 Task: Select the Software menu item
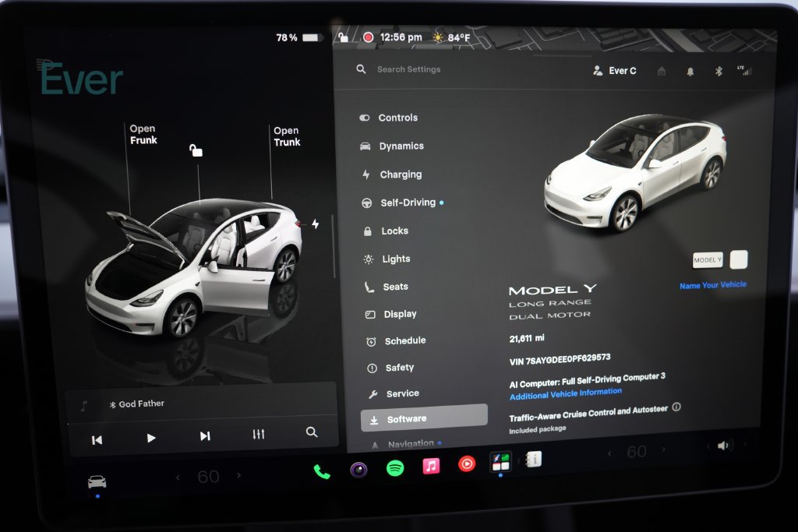tap(424, 418)
